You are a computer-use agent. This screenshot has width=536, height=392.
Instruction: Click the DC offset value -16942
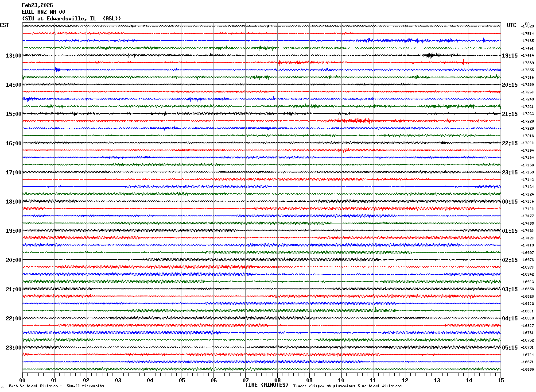click(x=528, y=275)
